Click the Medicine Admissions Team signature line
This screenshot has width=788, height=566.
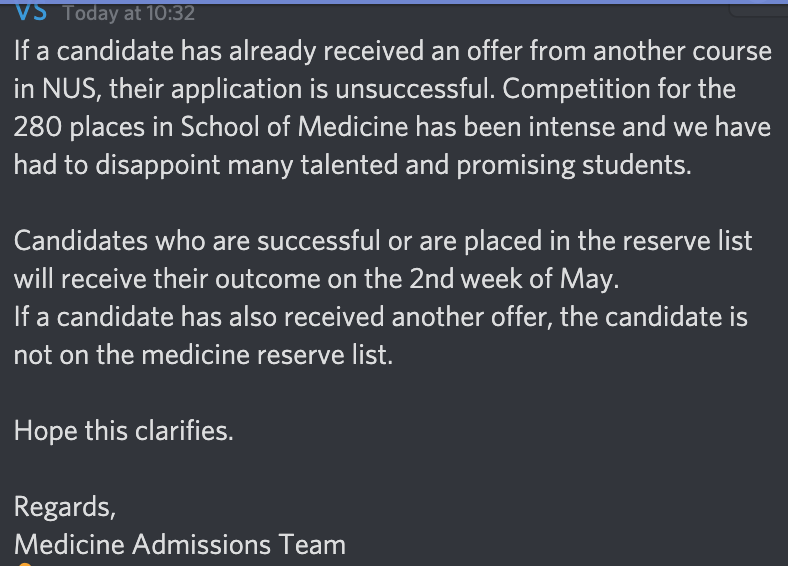click(x=180, y=545)
